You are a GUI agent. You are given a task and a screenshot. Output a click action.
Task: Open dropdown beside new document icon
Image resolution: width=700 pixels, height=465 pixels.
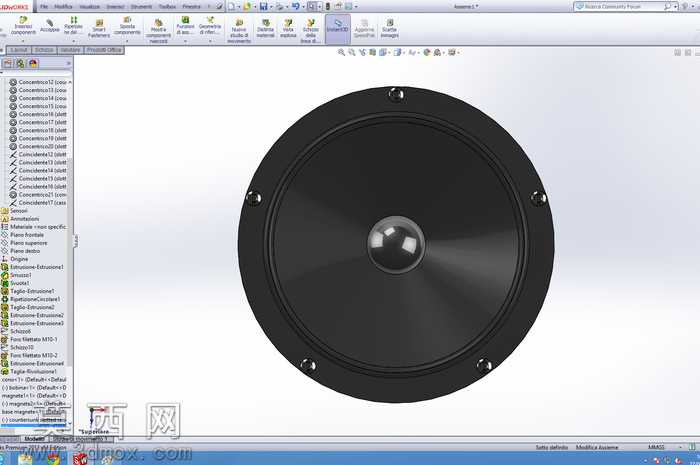239,7
